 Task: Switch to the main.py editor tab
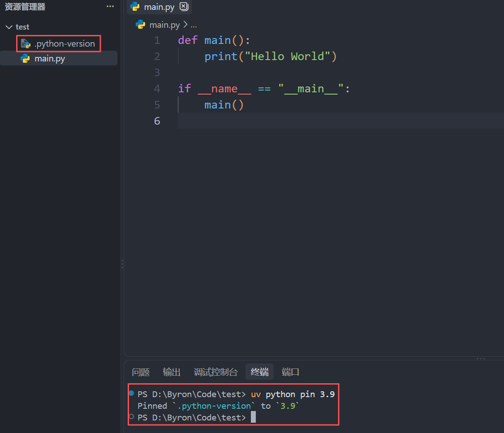click(x=159, y=7)
